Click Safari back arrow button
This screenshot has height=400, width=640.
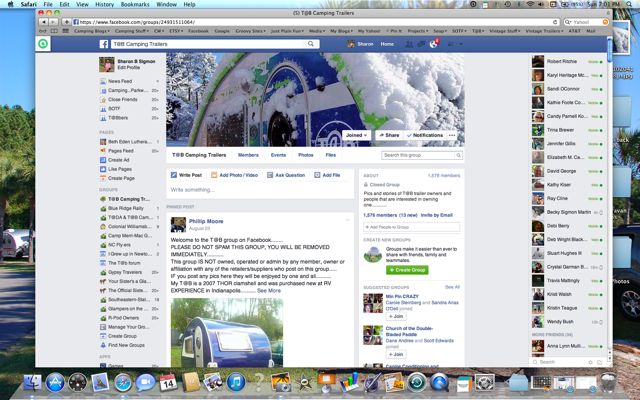pos(44,22)
